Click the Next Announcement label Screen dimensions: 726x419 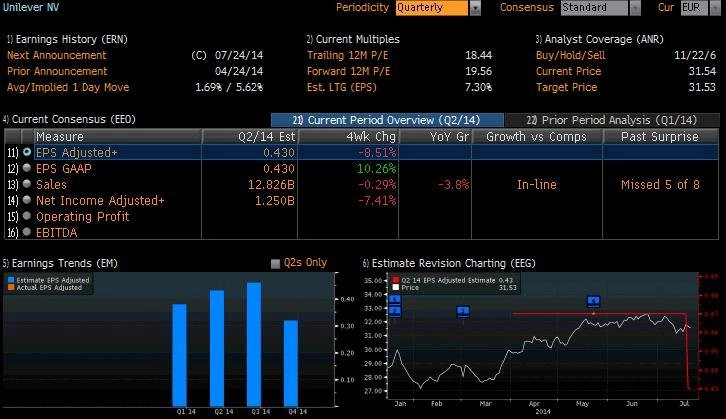click(x=56, y=55)
